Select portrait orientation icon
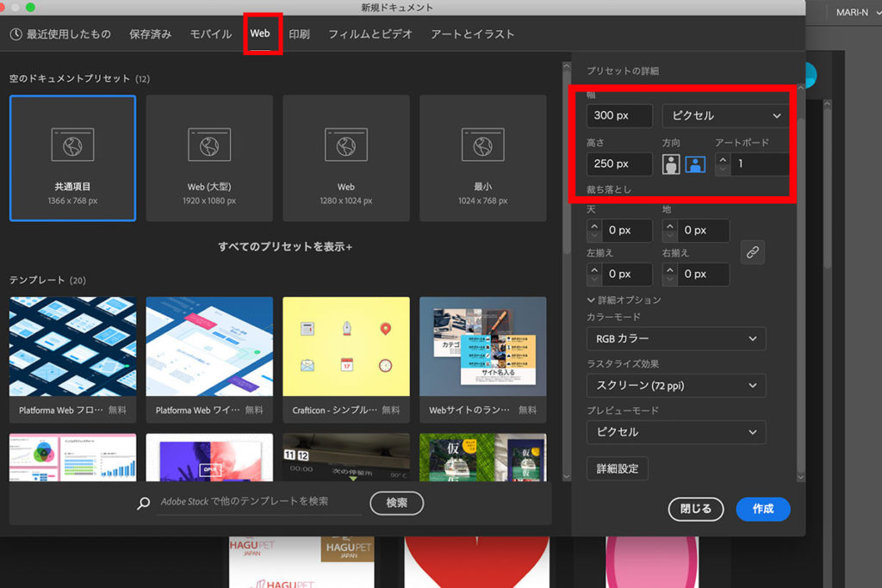Screen dimensions: 882x588 coord(671,164)
